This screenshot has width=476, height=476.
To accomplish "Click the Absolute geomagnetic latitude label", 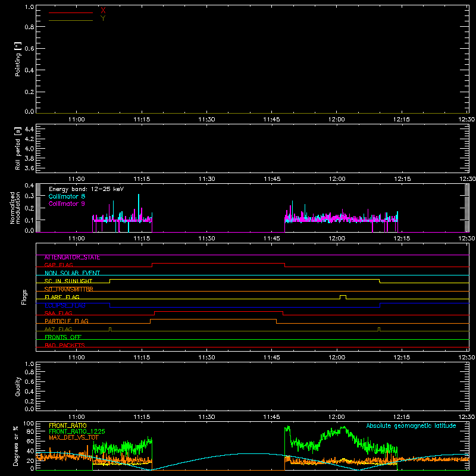I will [x=411, y=426].
